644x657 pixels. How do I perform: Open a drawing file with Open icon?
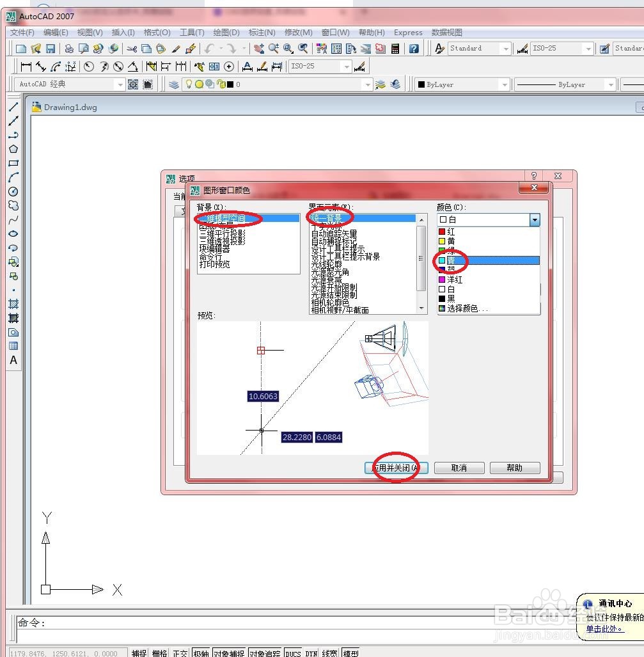(x=35, y=49)
